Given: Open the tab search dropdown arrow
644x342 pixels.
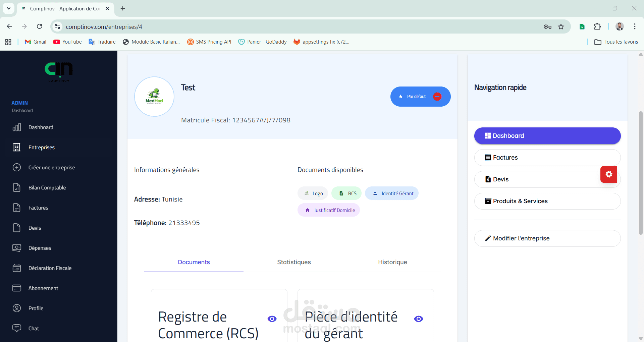Looking at the screenshot, I should (x=9, y=8).
